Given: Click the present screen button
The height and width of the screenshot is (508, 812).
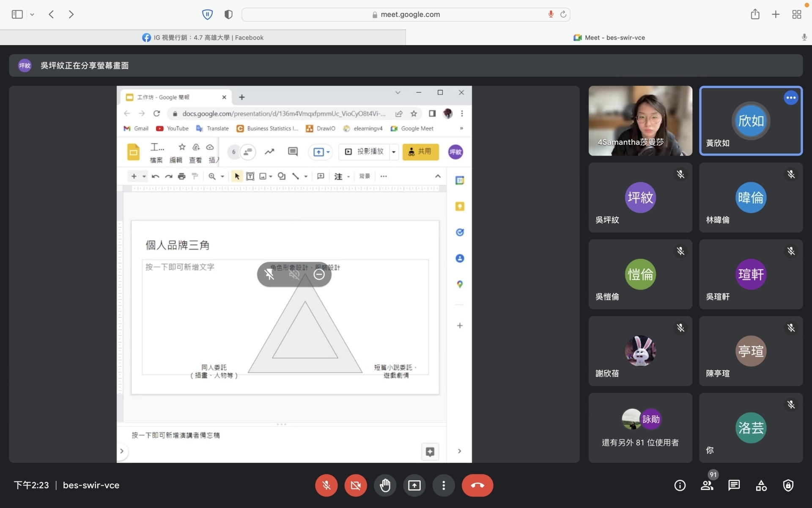Looking at the screenshot, I should pos(414,485).
